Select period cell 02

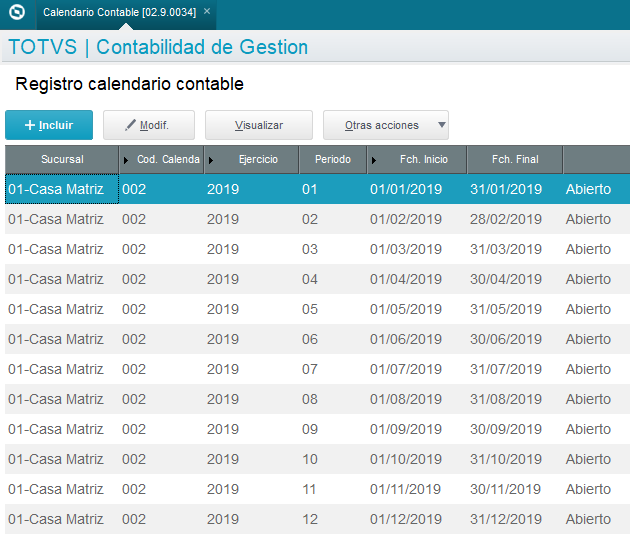[310, 219]
